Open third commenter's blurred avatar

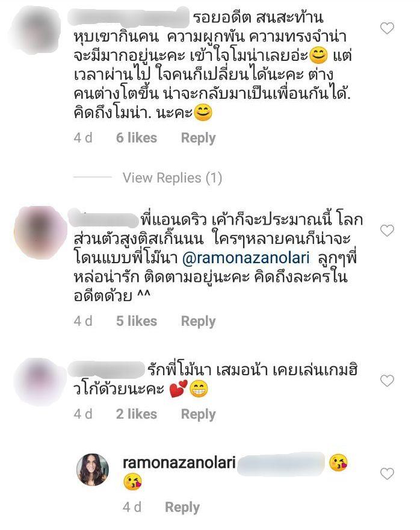[x=40, y=381]
